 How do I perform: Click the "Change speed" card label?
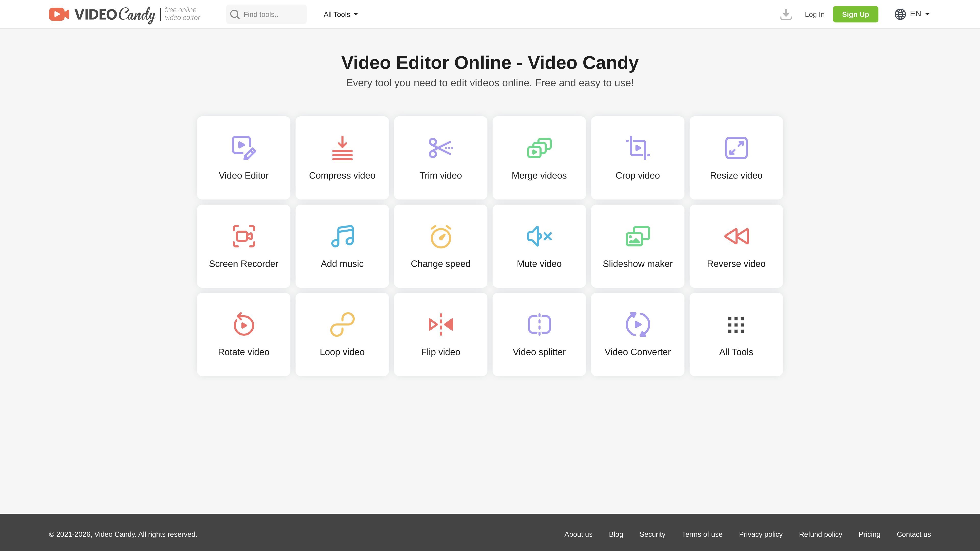tap(440, 264)
